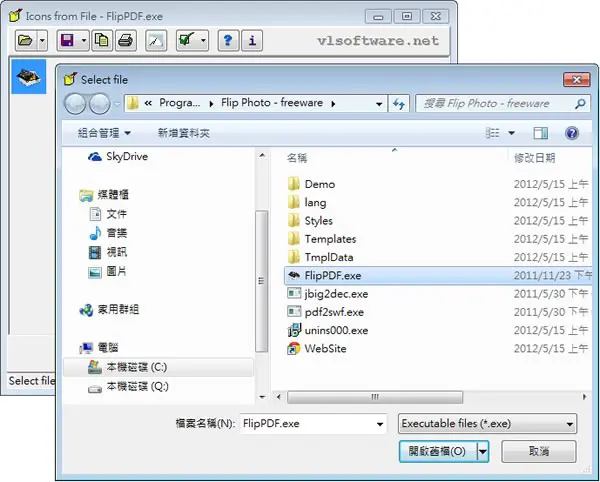Click 取消 cancel button
The height and width of the screenshot is (482, 600).
pyautogui.click(x=539, y=451)
